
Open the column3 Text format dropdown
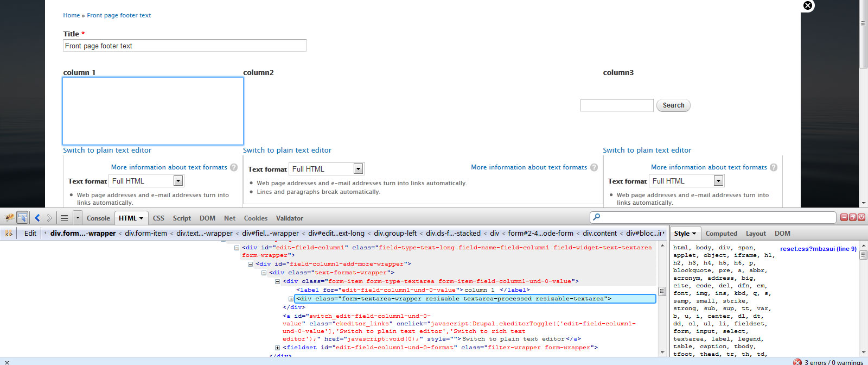coord(687,181)
